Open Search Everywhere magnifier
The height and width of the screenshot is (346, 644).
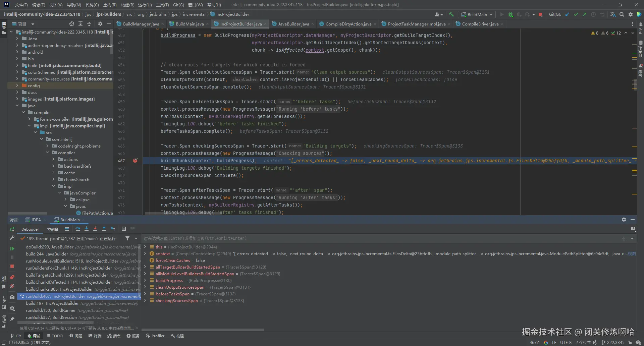pos(622,14)
